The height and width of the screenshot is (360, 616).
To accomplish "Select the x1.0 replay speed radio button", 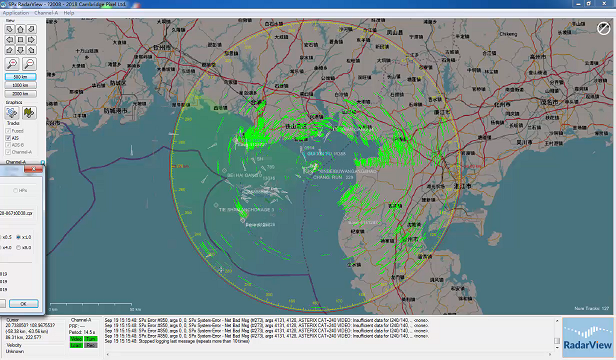I will point(18,237).
